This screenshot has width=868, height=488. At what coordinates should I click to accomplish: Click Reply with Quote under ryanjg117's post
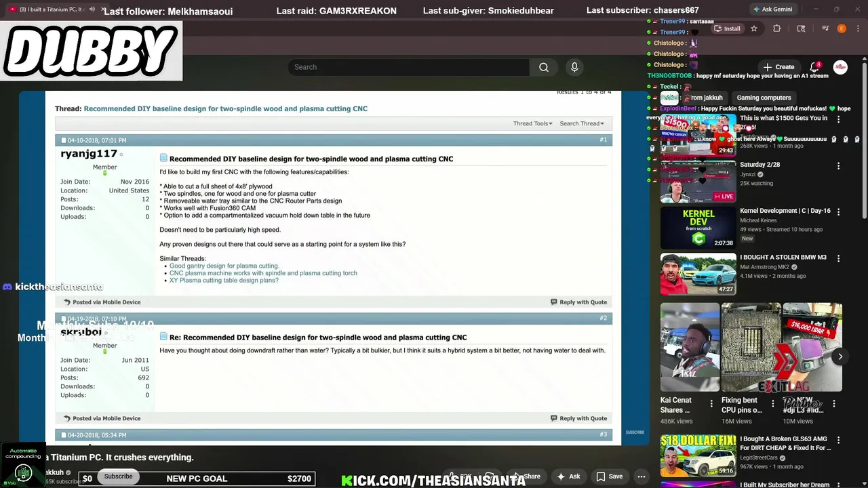pyautogui.click(x=578, y=302)
